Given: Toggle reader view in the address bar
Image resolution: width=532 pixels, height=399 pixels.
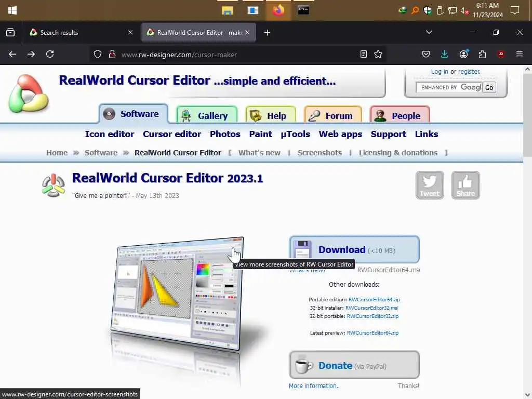Looking at the screenshot, I should coord(363,54).
